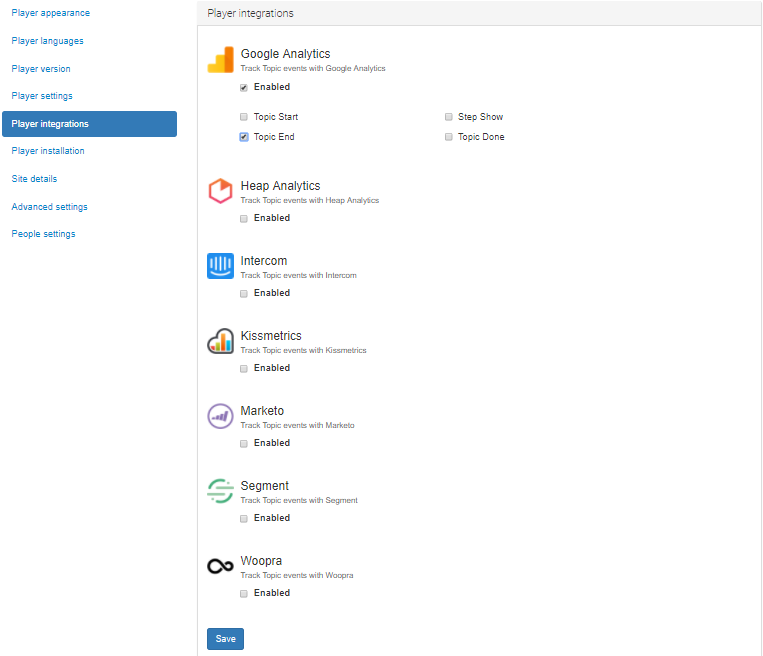Check the Topic Start event checkbox

point(244,117)
